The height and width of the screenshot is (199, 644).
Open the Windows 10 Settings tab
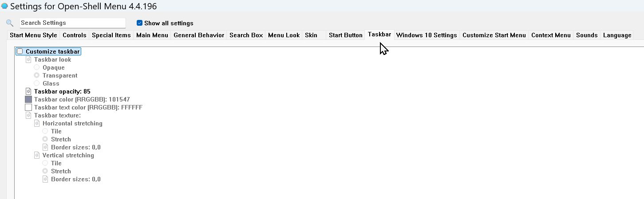click(x=427, y=35)
